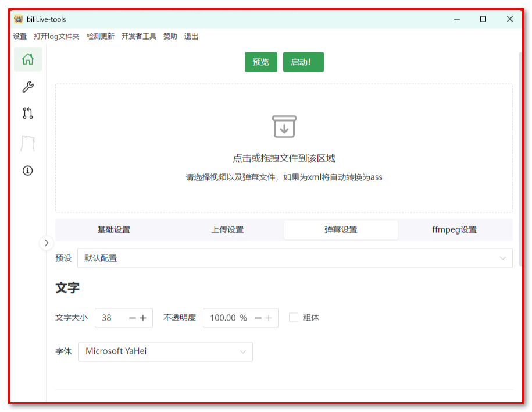Open the git branch icon page
The height and width of the screenshot is (412, 532).
coord(27,113)
